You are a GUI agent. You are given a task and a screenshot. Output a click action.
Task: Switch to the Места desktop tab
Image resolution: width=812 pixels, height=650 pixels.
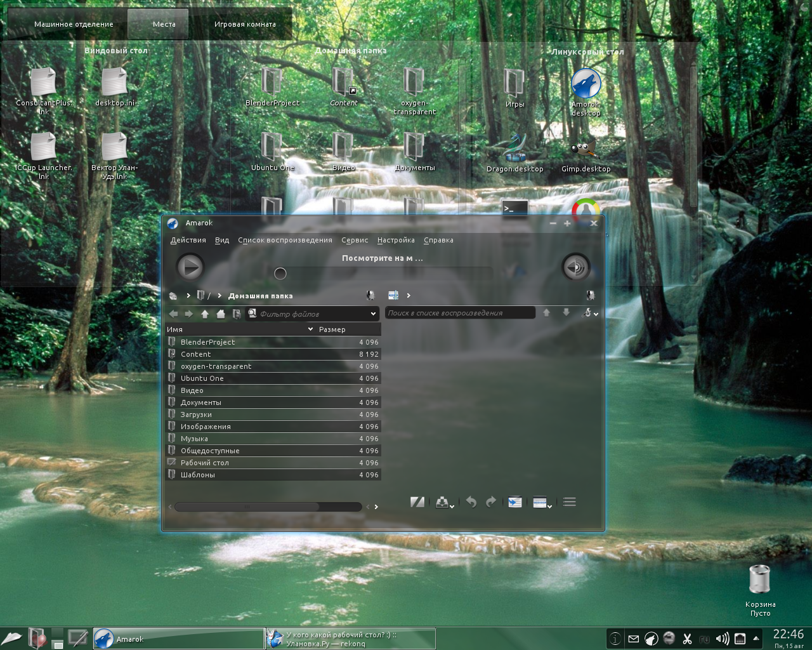[x=157, y=23]
